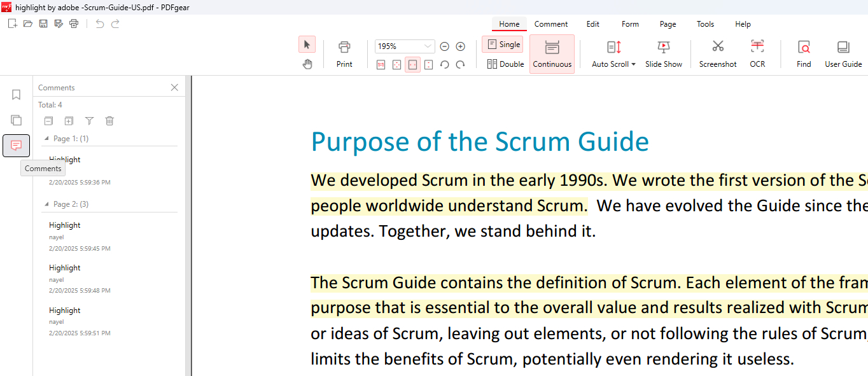Screen dimensions: 868x376
Task: Open the bookmarks sidebar panel
Action: coord(17,95)
